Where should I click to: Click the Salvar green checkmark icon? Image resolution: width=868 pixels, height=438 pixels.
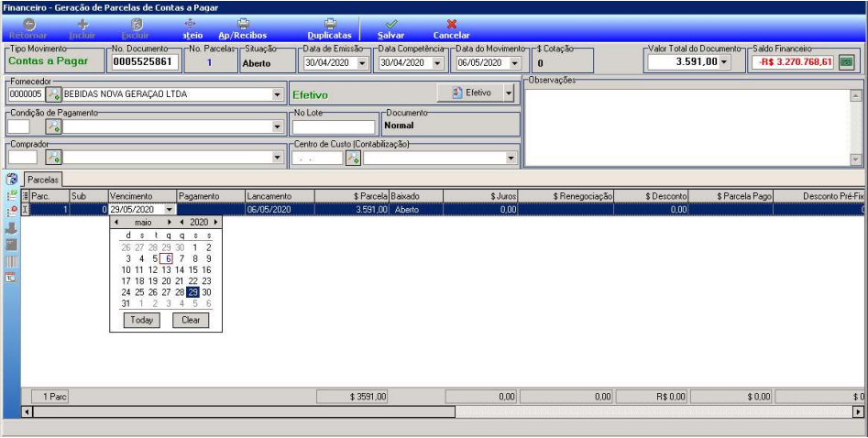[x=390, y=24]
